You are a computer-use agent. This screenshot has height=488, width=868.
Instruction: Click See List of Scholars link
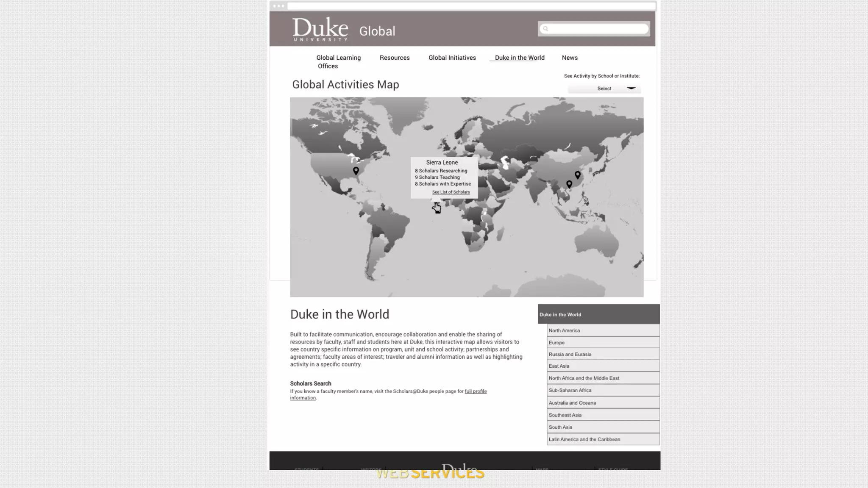[451, 192]
